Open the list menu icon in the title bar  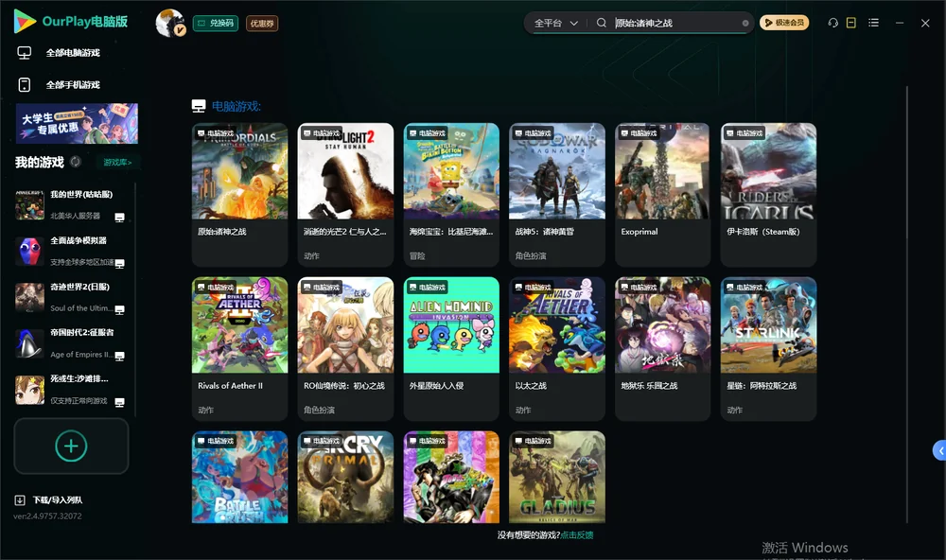click(873, 23)
